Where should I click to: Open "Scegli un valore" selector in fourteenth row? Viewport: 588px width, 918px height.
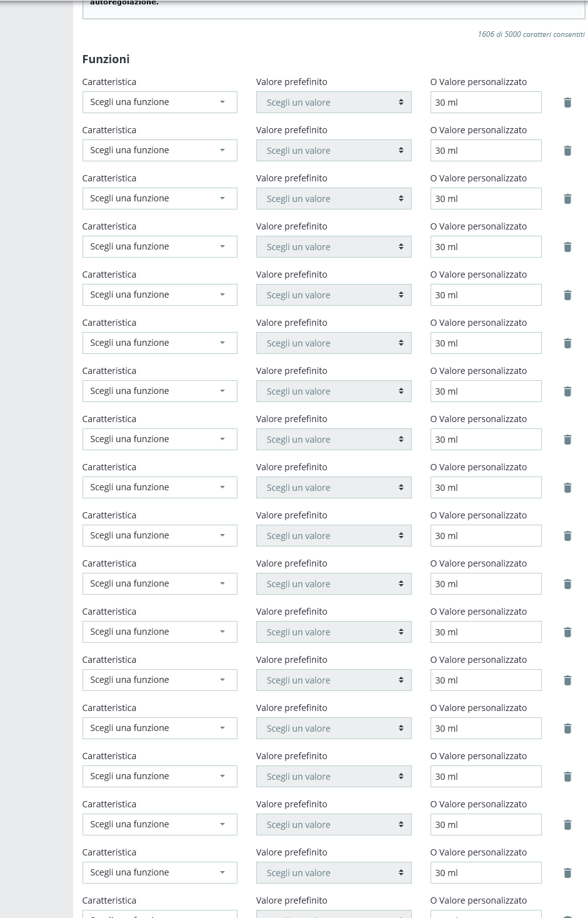pyautogui.click(x=334, y=729)
